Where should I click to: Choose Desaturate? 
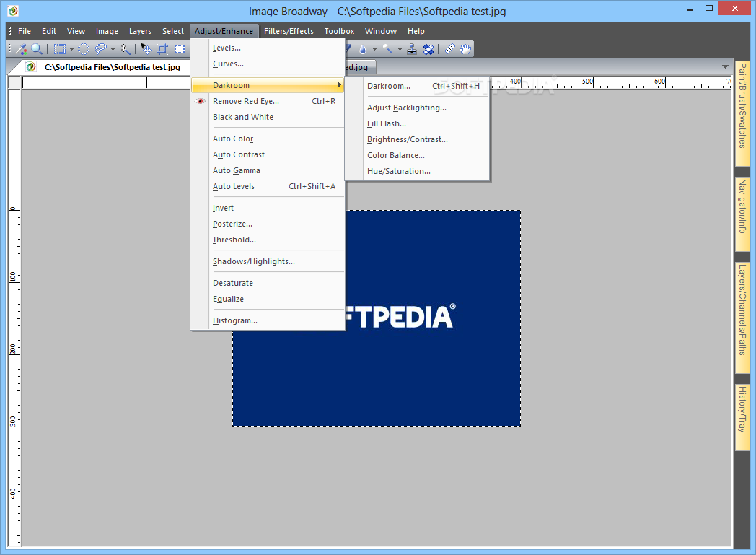(x=268, y=283)
